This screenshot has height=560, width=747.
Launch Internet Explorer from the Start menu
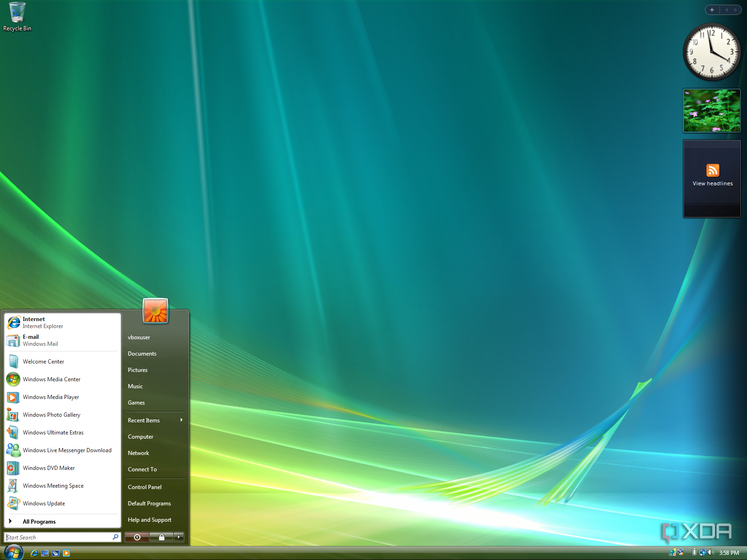click(63, 322)
